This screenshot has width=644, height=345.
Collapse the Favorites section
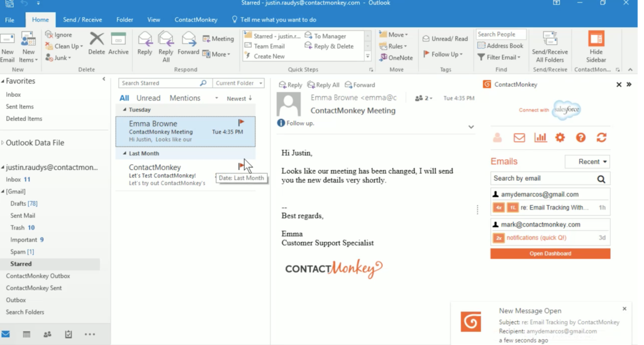3,81
